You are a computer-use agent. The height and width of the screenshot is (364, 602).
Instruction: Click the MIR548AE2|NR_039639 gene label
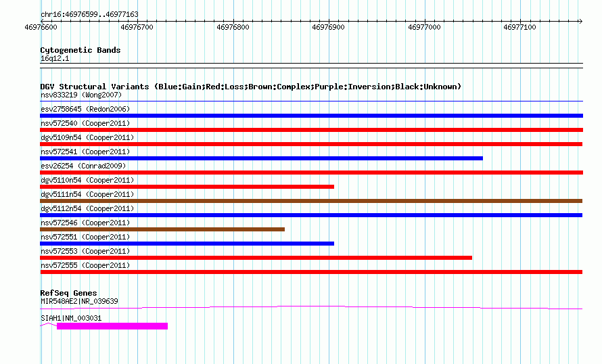pos(79,301)
